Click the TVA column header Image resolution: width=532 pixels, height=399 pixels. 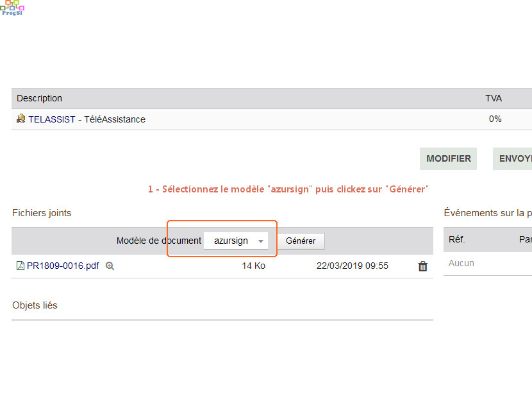point(494,98)
